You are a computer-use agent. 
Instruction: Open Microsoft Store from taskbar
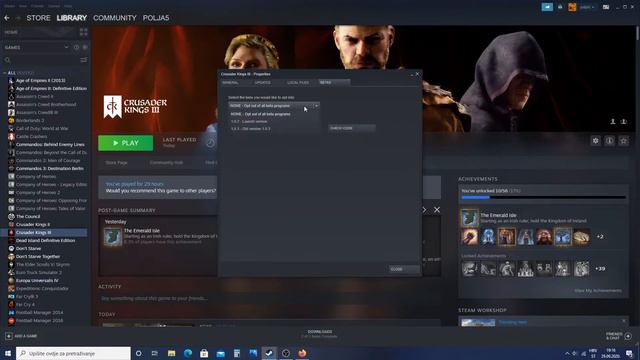click(x=204, y=353)
